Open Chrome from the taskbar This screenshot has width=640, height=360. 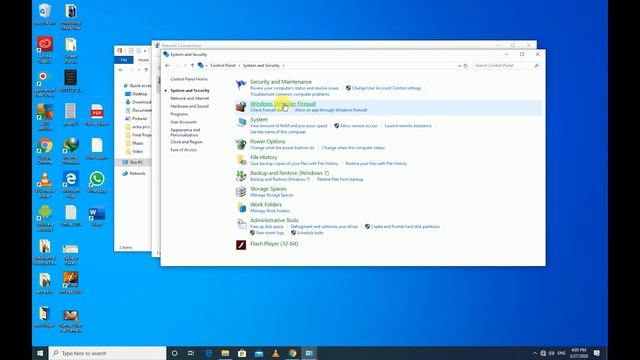coord(292,353)
